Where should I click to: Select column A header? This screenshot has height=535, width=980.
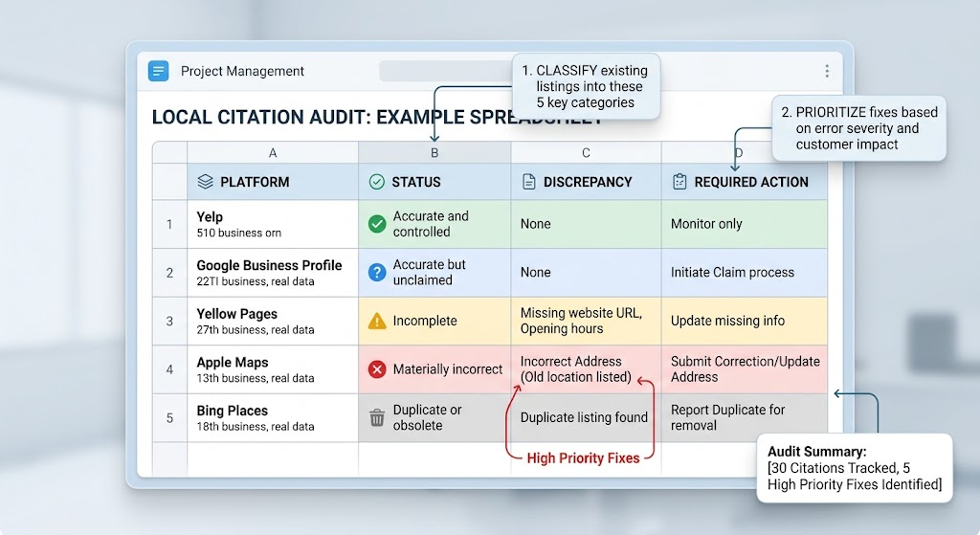(273, 153)
